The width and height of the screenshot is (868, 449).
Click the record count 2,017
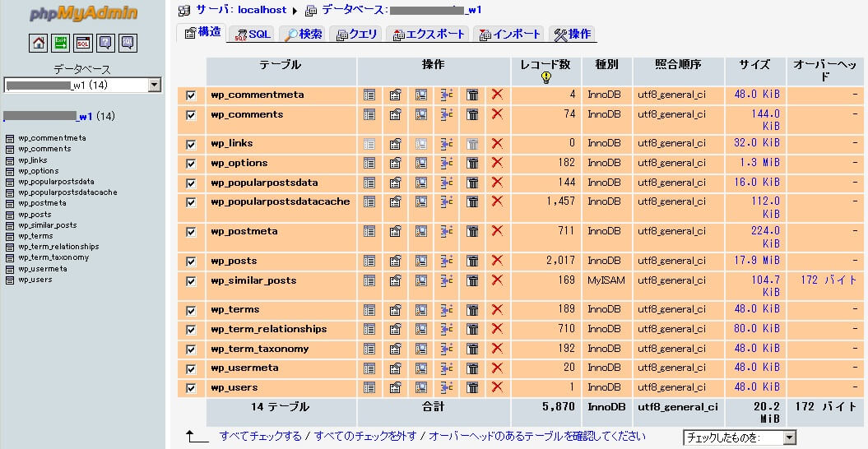coord(561,260)
